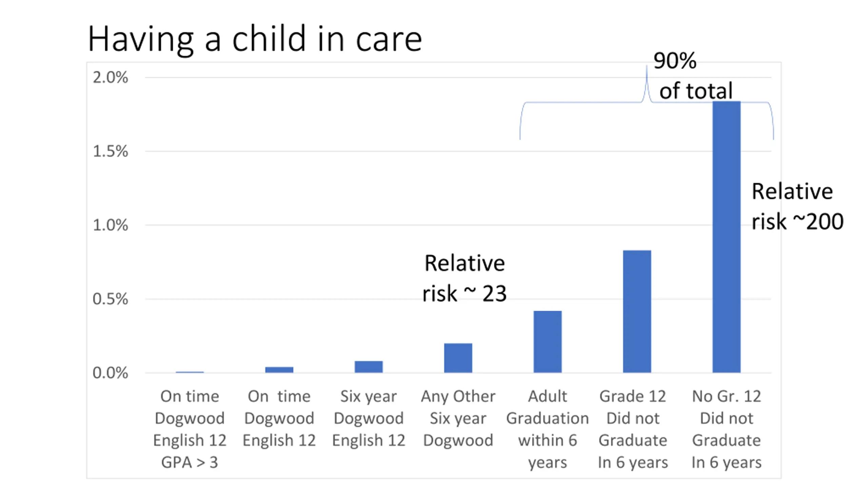The height and width of the screenshot is (488, 868).
Task: Select the Adult Graduation within 6 years bar
Action: (x=547, y=342)
